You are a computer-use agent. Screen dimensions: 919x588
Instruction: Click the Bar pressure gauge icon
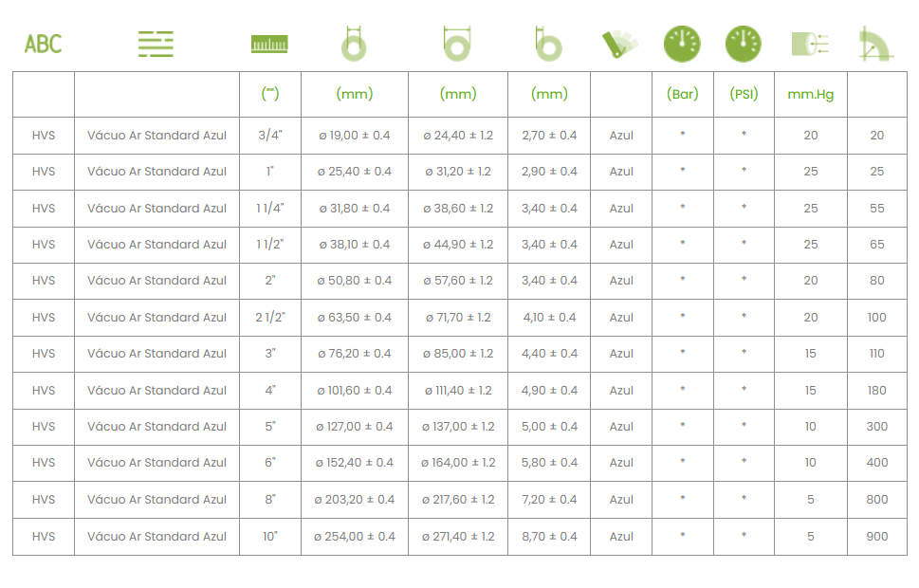point(682,44)
